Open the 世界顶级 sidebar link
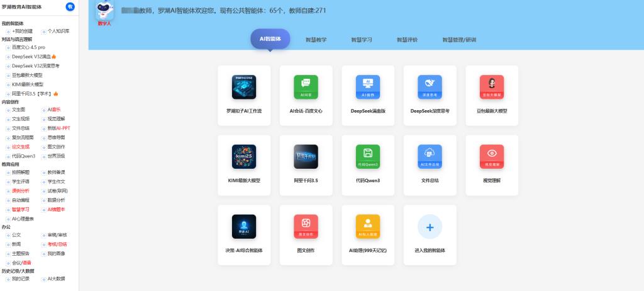This screenshot has width=644, height=291. point(56,156)
